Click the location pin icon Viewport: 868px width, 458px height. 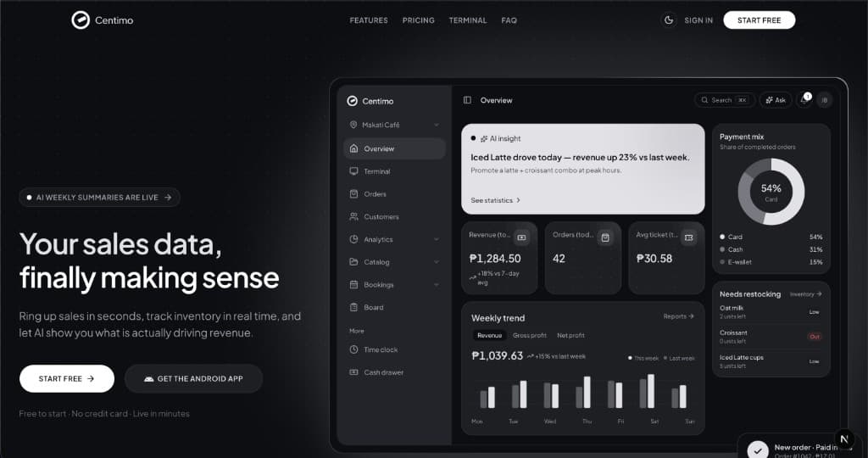[x=353, y=125]
